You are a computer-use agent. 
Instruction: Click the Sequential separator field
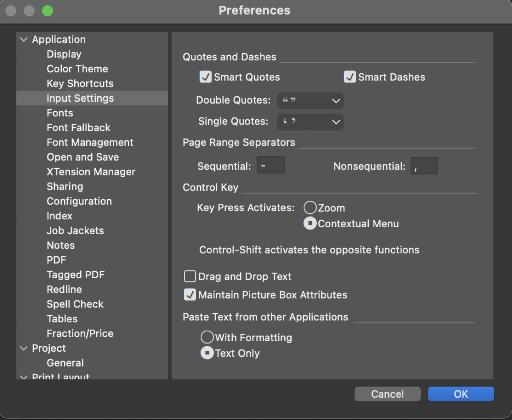(x=271, y=166)
